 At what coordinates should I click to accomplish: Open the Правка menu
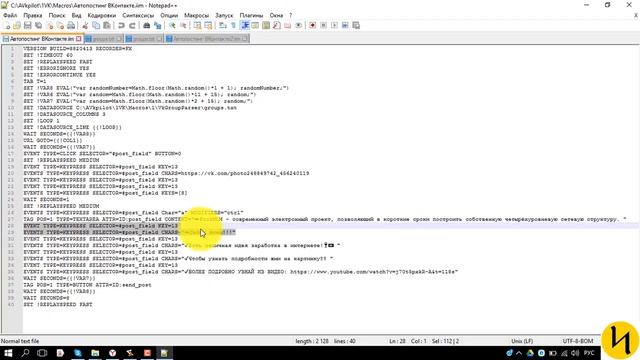33,15
